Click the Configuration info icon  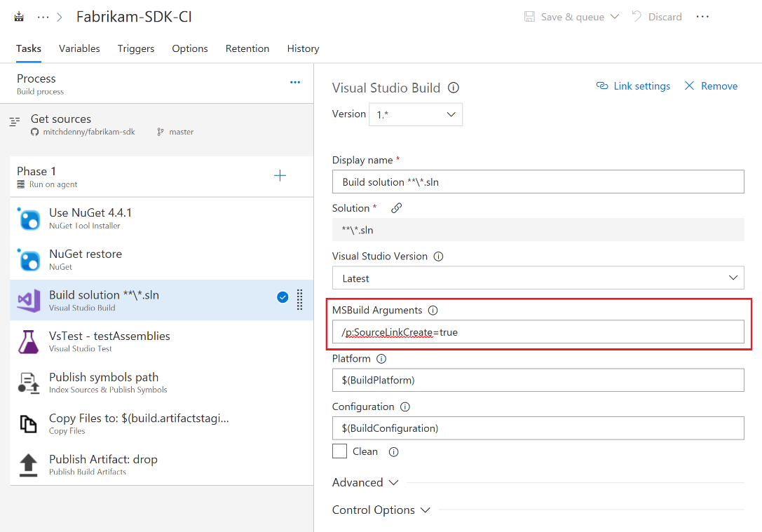coord(404,407)
